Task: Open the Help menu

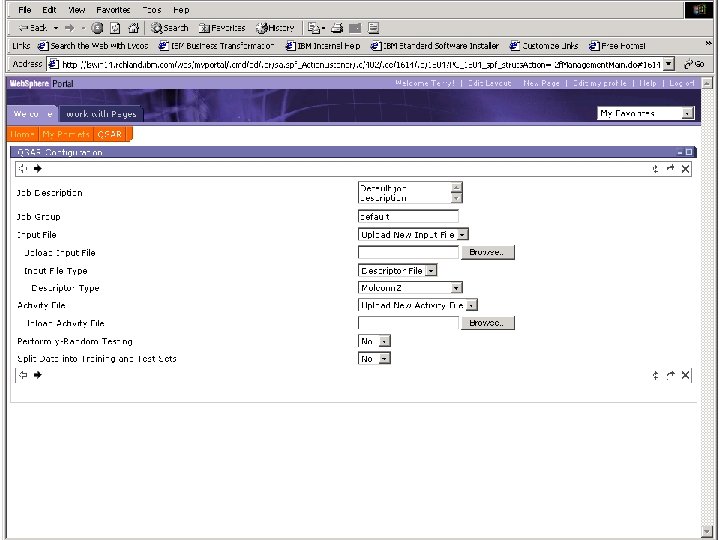Action: pos(181,10)
